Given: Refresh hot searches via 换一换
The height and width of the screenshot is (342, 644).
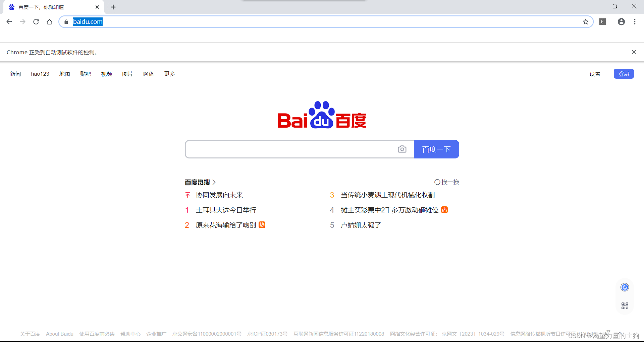Looking at the screenshot, I should click(x=447, y=182).
